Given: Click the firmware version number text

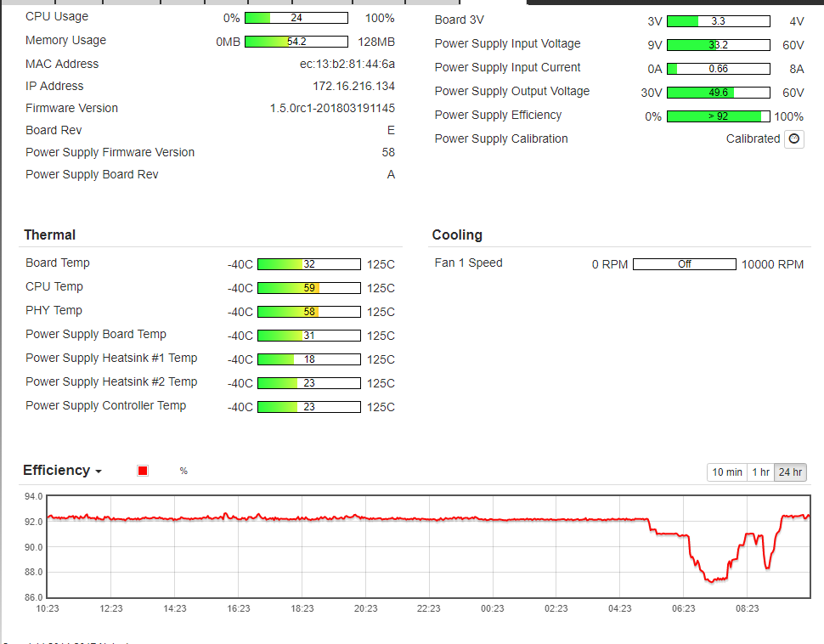Looking at the screenshot, I should point(332,108).
